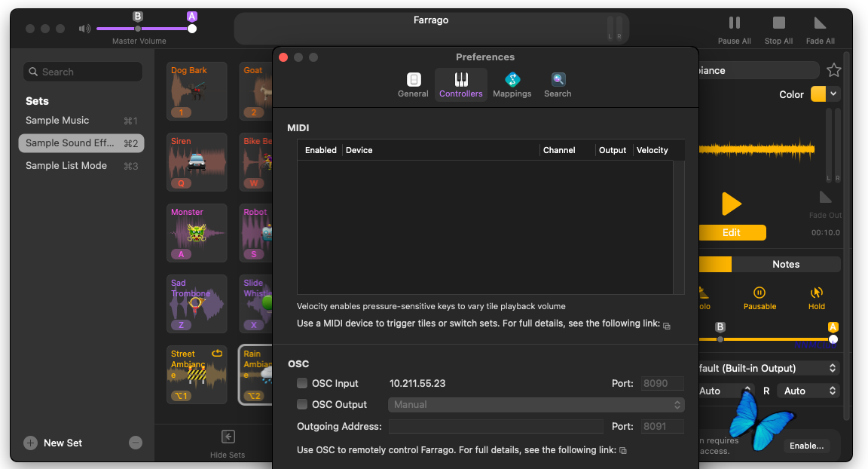
Task: Click the favorite star icon
Action: (833, 70)
